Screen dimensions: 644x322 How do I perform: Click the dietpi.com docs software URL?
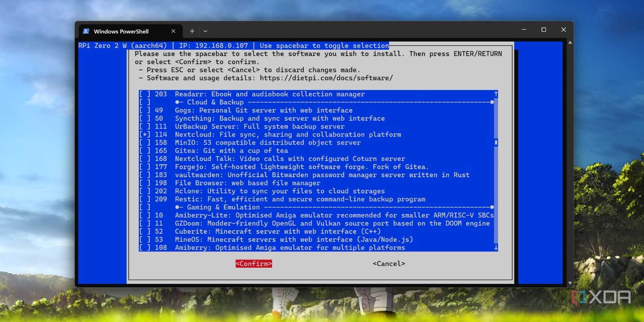[326, 78]
